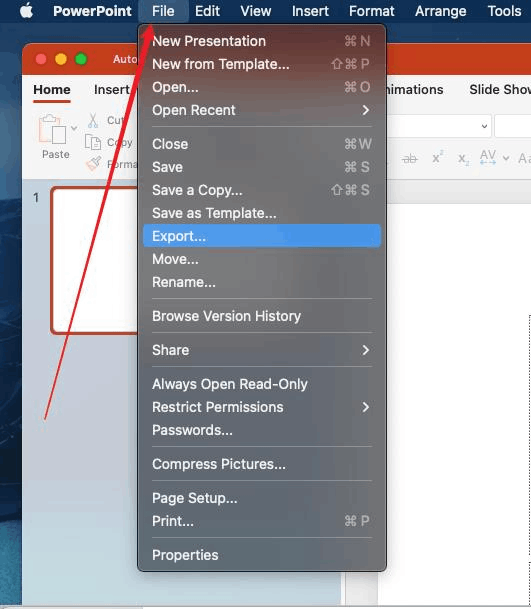Toggle superscript formatting
531x609 pixels.
[x=437, y=158]
